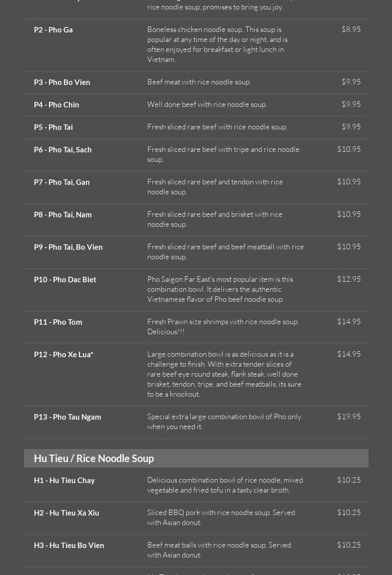Select the P10 - Pho Dac Biet item
This screenshot has height=575, width=392.
[x=65, y=280]
